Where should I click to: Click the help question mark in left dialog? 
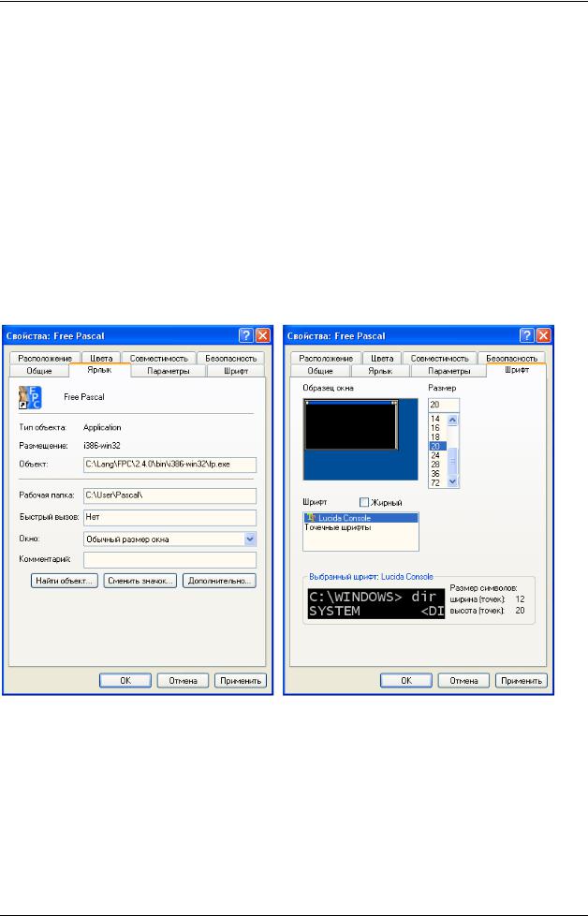pos(246,335)
